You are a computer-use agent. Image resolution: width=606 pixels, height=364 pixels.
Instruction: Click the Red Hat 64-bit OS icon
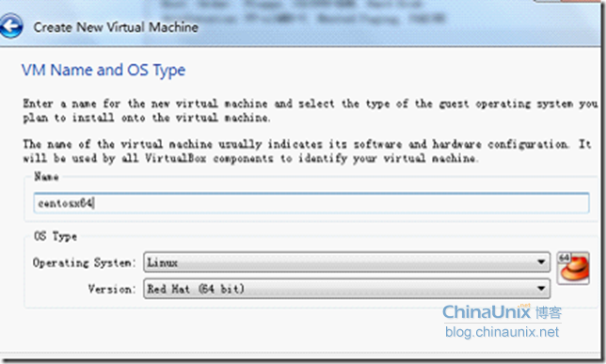coord(573,268)
